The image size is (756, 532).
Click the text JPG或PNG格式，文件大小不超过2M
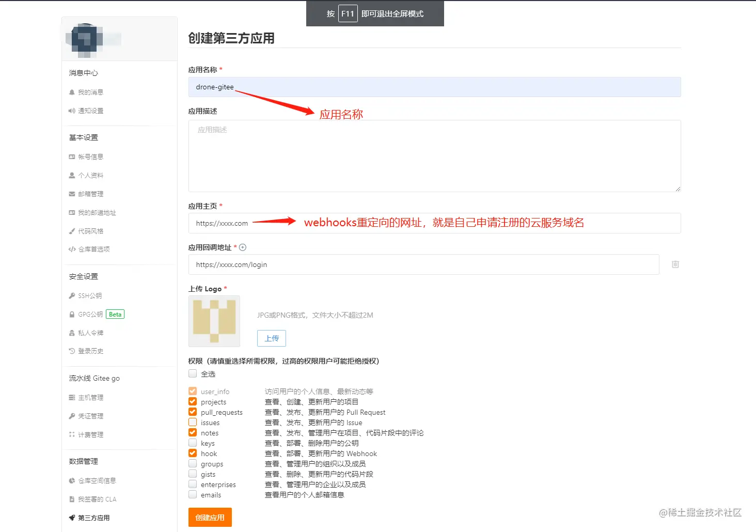315,315
